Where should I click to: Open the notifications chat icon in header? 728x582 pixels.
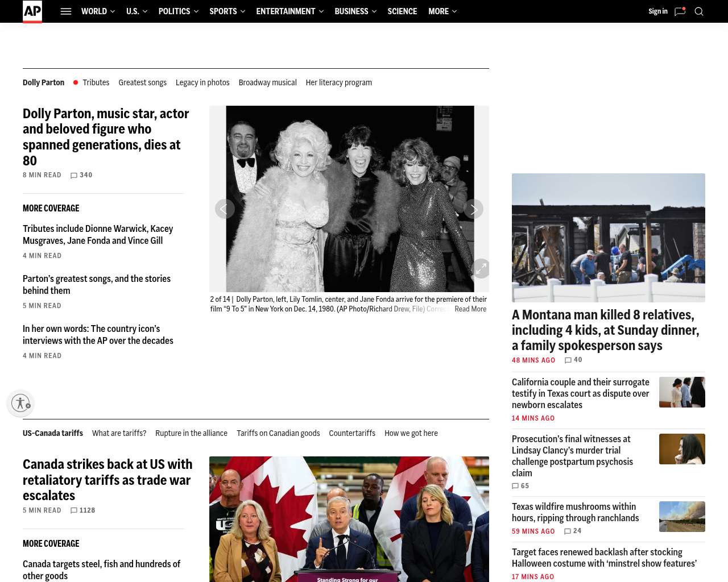(x=680, y=11)
